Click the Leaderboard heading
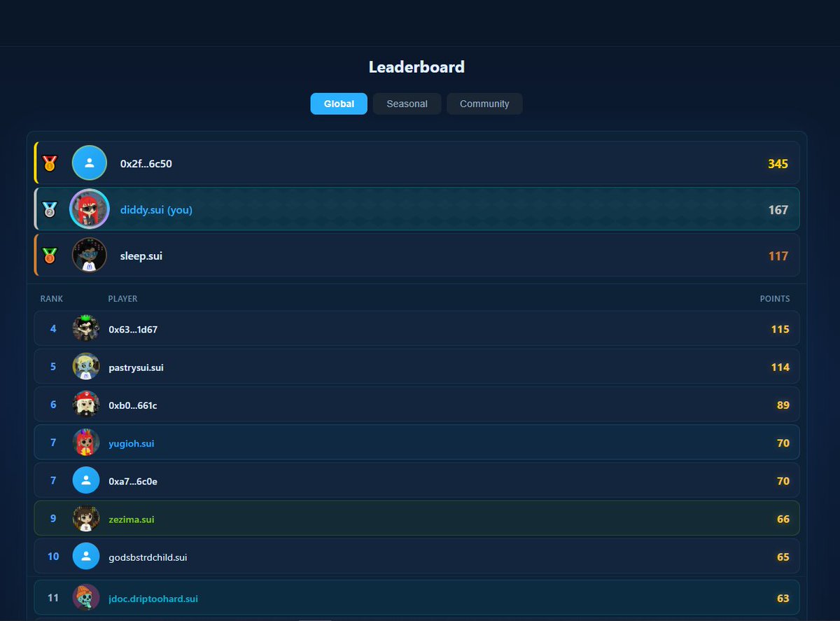 [416, 67]
